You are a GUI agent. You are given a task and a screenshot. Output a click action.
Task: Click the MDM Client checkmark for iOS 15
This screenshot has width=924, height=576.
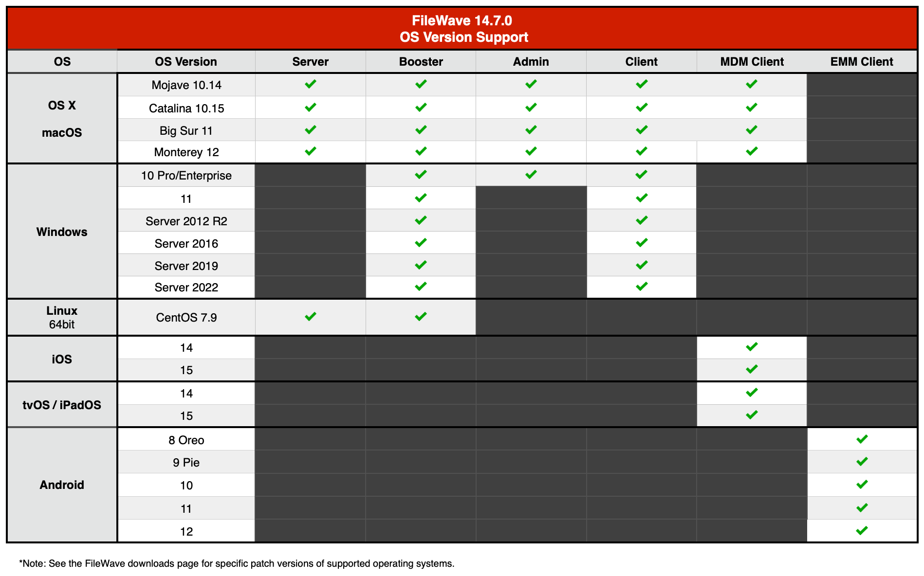click(752, 369)
